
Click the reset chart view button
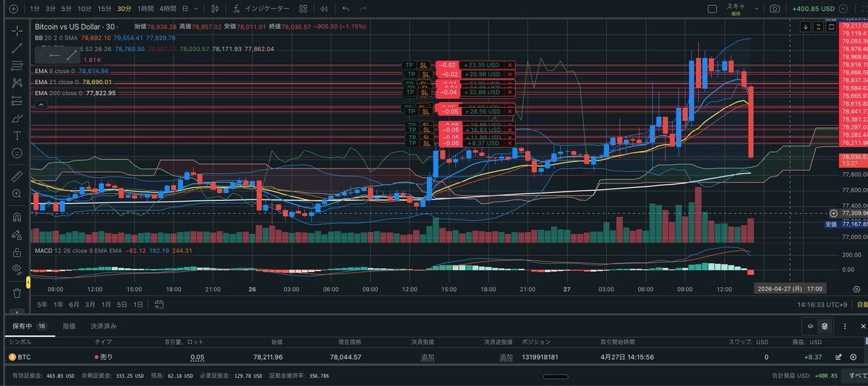click(830, 26)
